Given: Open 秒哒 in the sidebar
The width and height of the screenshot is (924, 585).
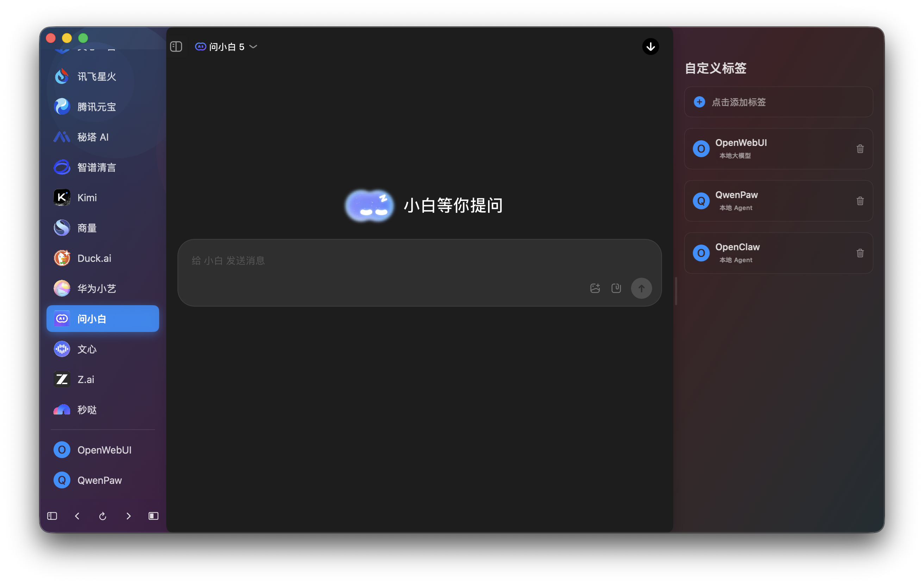Looking at the screenshot, I should [x=102, y=410].
